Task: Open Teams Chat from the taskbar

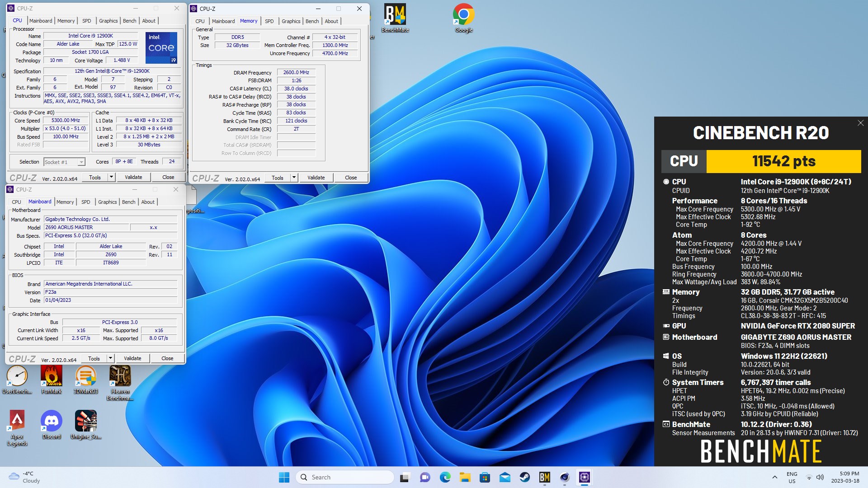Action: (x=425, y=477)
